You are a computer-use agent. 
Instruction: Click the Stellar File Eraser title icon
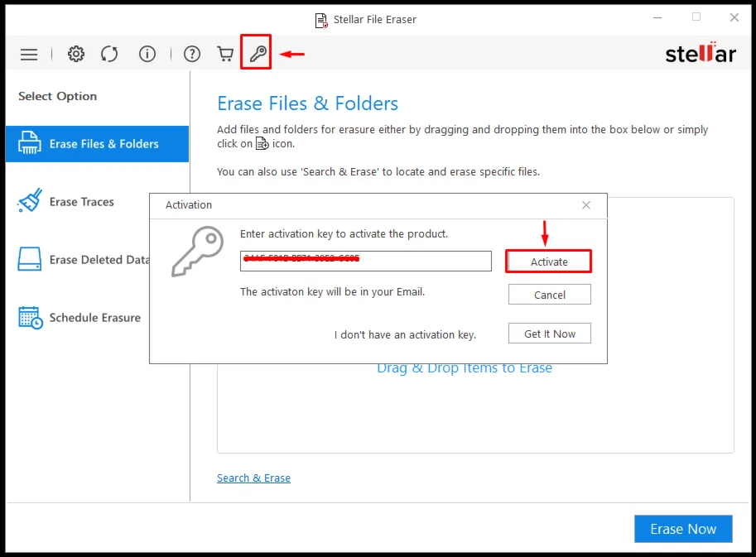click(x=321, y=20)
